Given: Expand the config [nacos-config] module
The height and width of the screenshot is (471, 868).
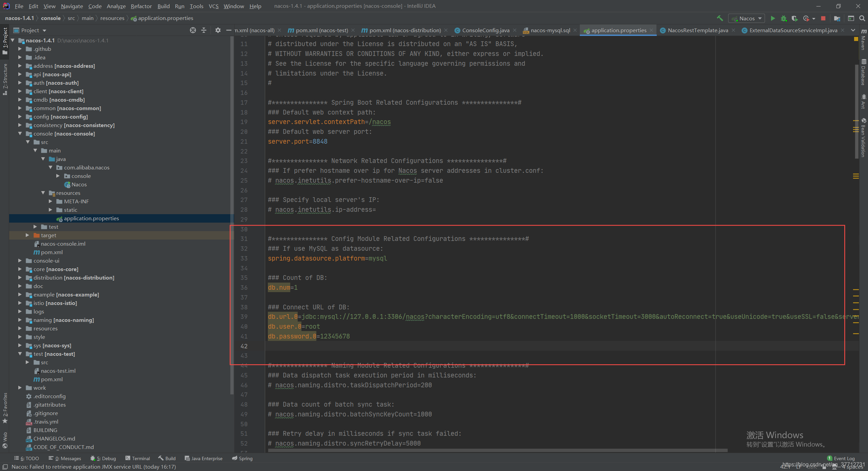Looking at the screenshot, I should 20,117.
